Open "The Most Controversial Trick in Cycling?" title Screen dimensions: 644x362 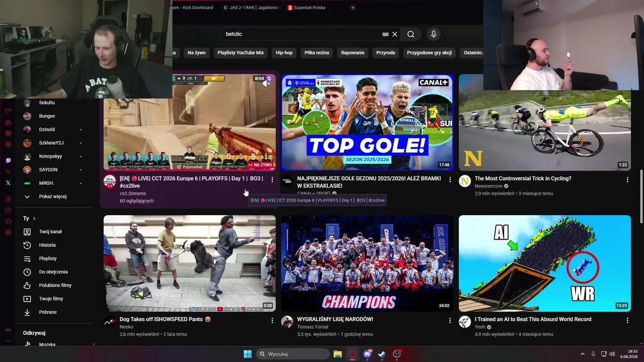click(x=523, y=178)
